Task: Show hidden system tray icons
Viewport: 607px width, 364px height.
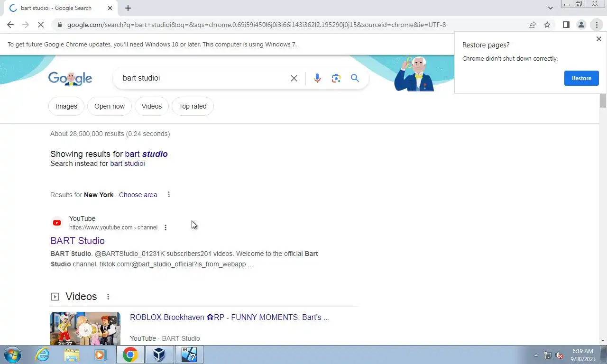Action: point(536,355)
